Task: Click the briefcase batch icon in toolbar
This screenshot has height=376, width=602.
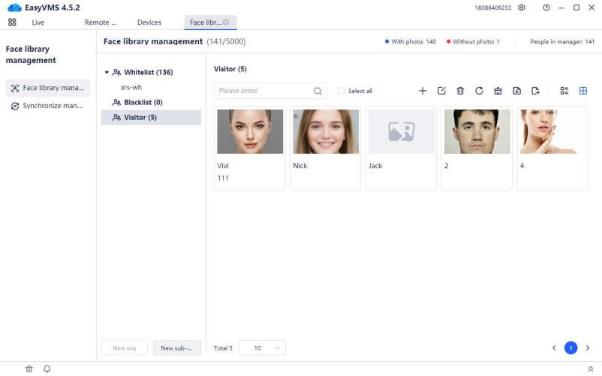Action: [x=498, y=91]
